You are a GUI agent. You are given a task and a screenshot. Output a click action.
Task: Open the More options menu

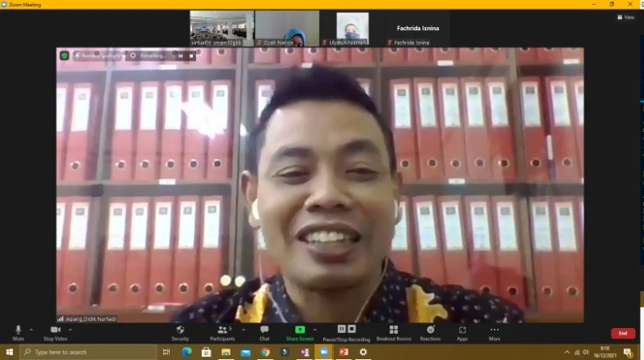[x=495, y=333]
